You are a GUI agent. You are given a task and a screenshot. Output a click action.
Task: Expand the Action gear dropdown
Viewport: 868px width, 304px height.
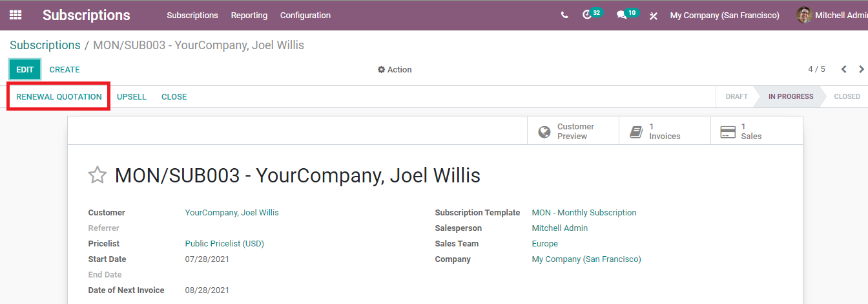tap(395, 69)
